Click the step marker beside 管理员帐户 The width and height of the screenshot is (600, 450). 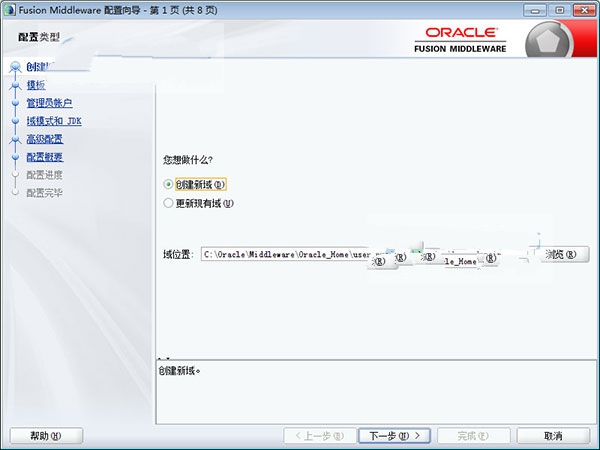click(x=15, y=103)
